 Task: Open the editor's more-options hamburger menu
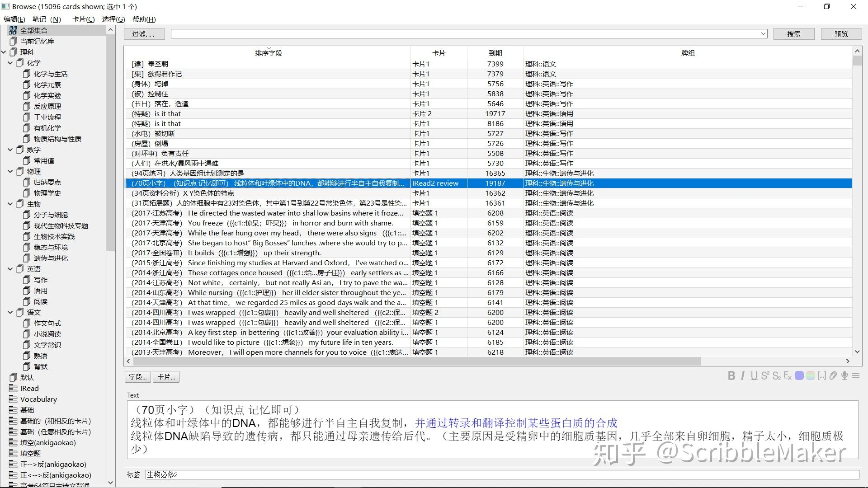coord(856,376)
